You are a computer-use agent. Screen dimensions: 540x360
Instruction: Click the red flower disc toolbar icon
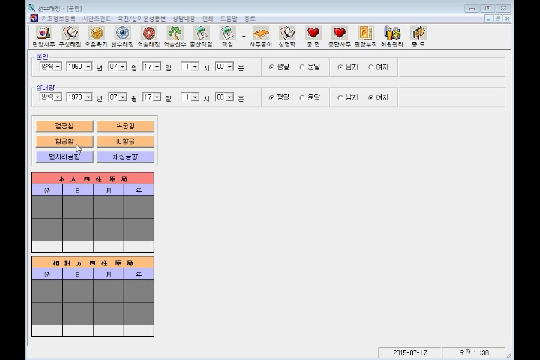point(149,36)
